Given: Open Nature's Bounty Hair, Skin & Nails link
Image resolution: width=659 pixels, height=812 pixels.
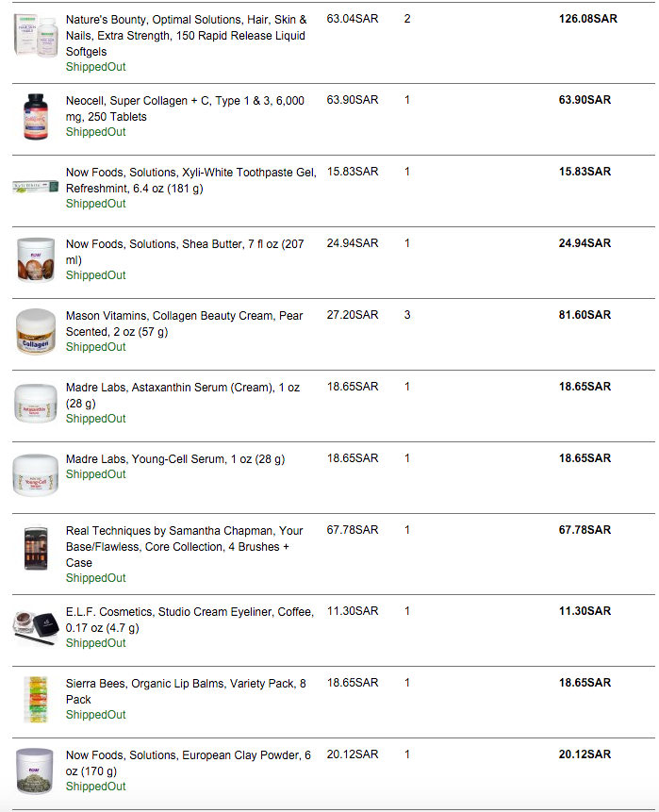Looking at the screenshot, I should click(186, 35).
